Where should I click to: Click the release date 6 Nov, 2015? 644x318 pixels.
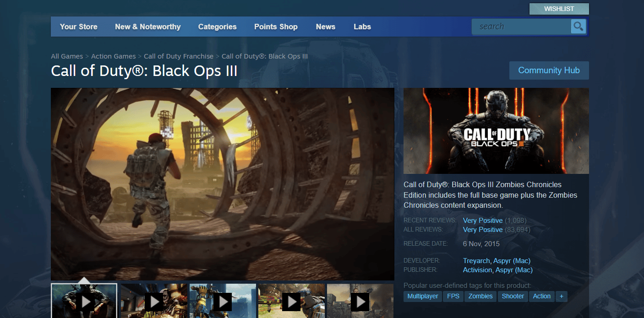coord(481,244)
